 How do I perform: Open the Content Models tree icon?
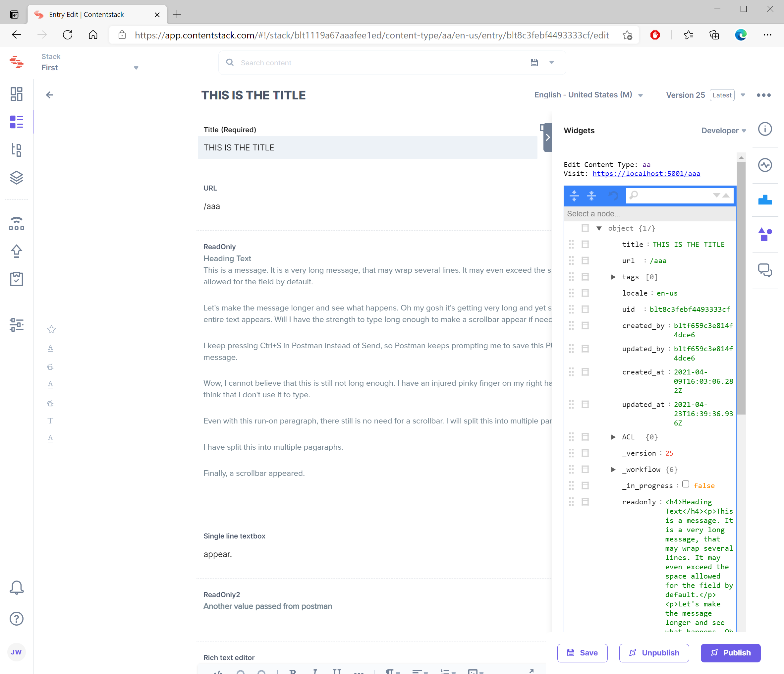coord(17,150)
